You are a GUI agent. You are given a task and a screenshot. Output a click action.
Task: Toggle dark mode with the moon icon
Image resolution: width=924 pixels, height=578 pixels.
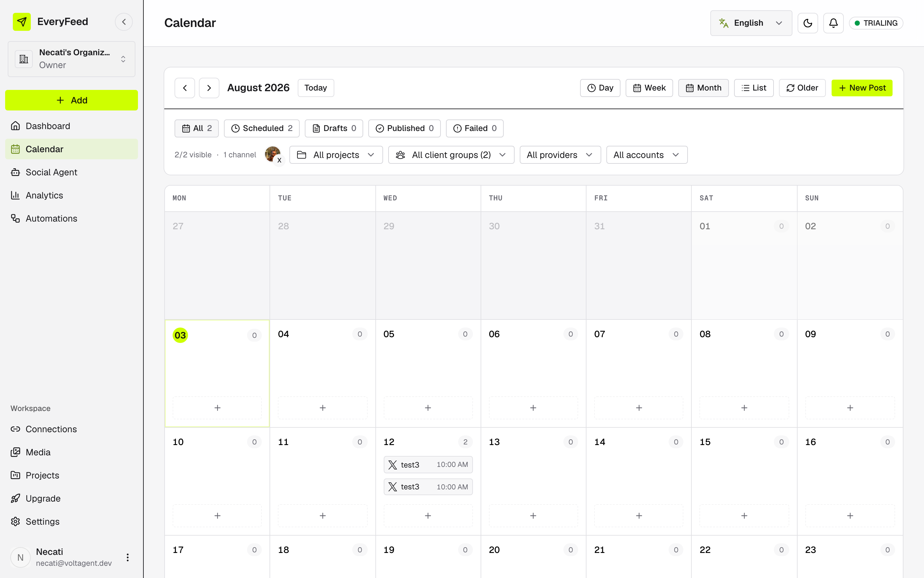[x=808, y=23]
